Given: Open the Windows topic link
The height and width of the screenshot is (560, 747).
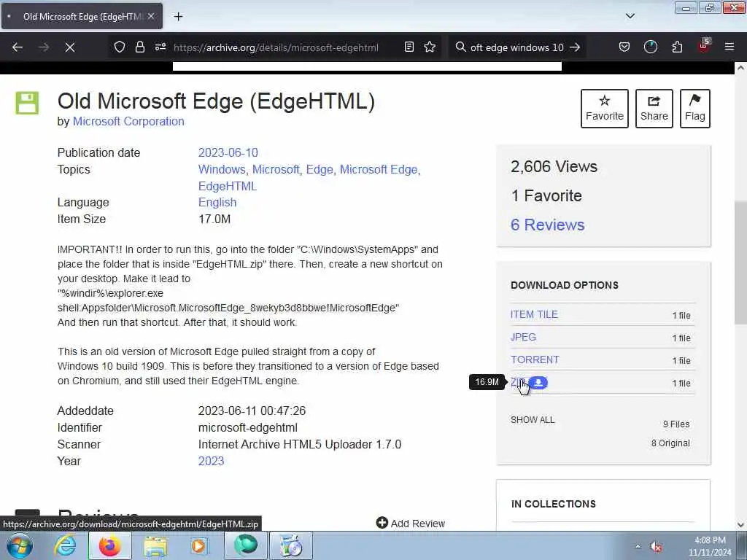Looking at the screenshot, I should (x=222, y=169).
